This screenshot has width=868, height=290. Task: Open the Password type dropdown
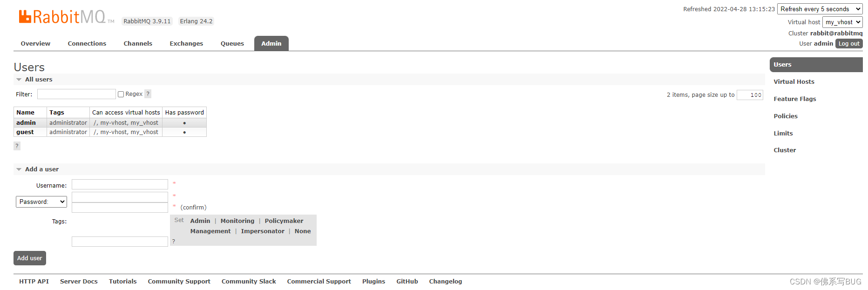(41, 202)
